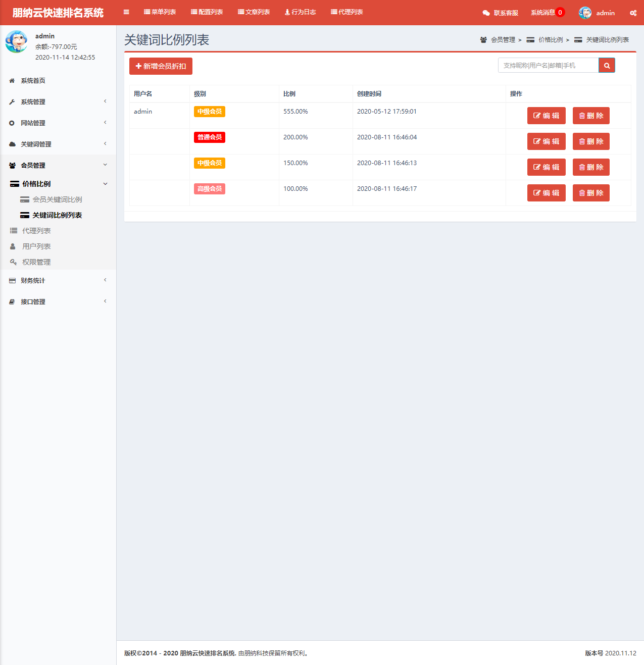Collapse the 价格比例 chevron
The height and width of the screenshot is (665, 644).
pyautogui.click(x=105, y=184)
